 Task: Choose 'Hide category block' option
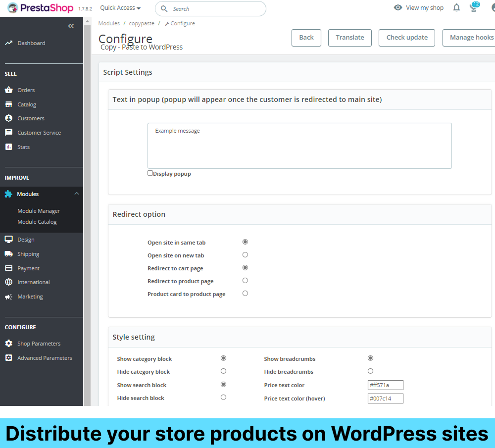pyautogui.click(x=223, y=371)
